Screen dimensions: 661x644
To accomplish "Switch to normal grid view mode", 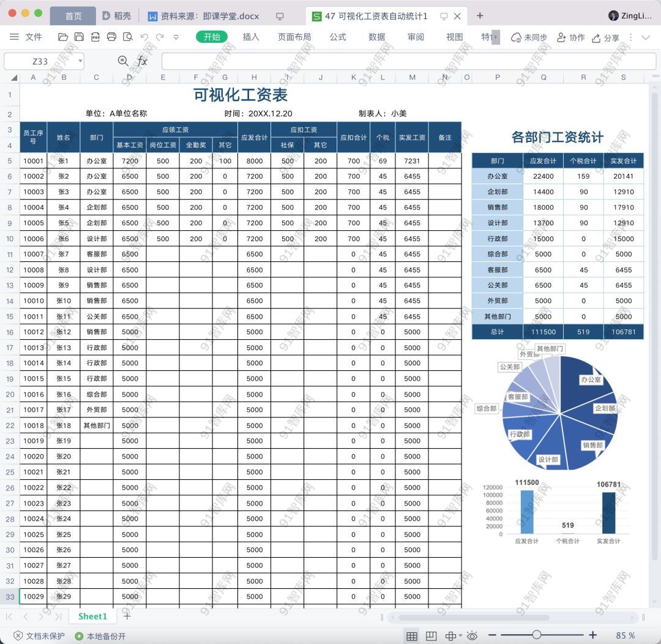I will click(x=412, y=636).
